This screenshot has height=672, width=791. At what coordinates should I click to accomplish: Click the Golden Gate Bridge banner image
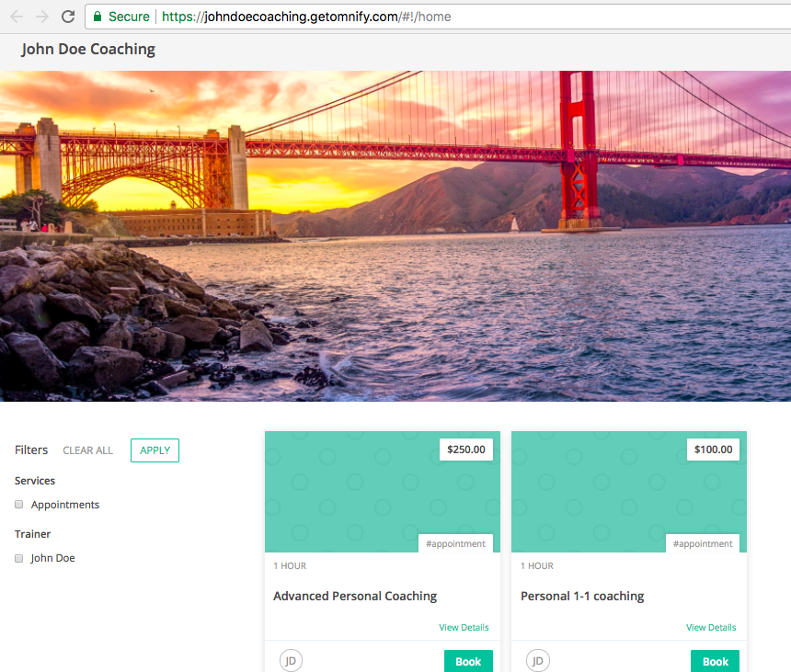pos(395,236)
